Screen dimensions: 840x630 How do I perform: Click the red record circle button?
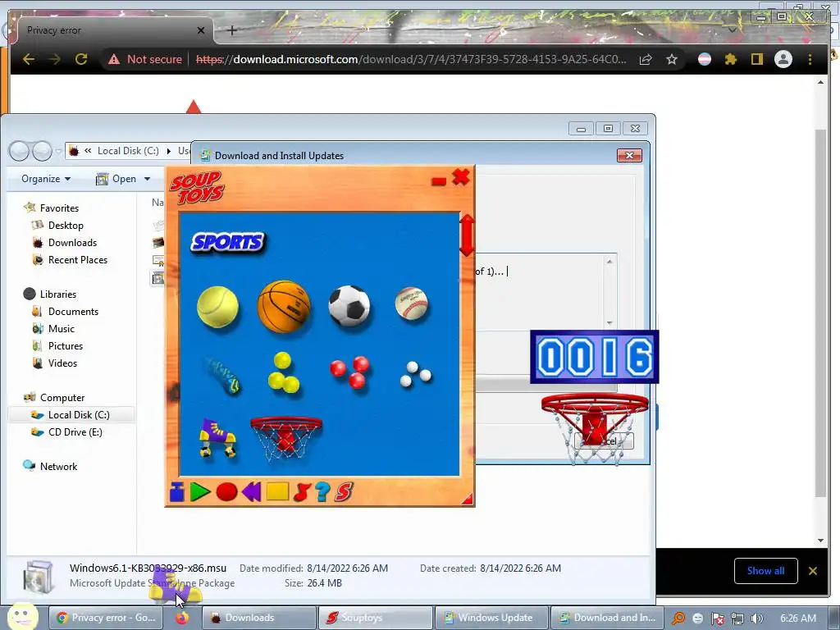tap(226, 492)
